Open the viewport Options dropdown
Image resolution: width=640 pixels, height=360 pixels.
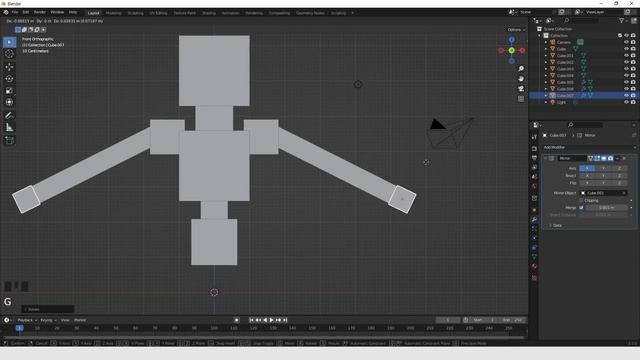pos(516,30)
